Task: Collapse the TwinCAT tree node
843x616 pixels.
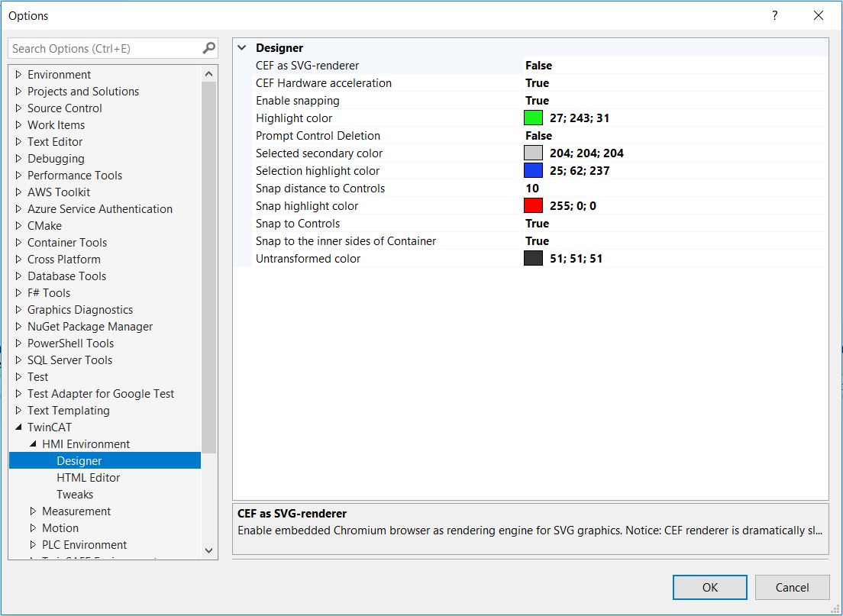Action: coord(18,427)
